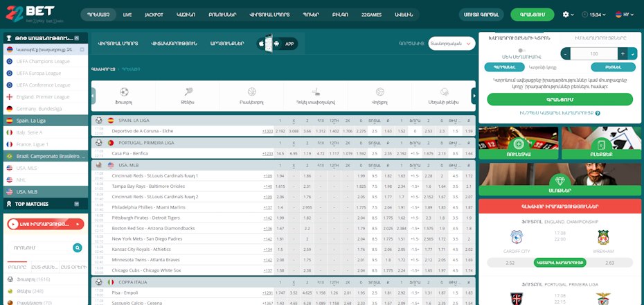Click the Cardiff City team crest
The width and height of the screenshot is (644, 305).
point(517,237)
